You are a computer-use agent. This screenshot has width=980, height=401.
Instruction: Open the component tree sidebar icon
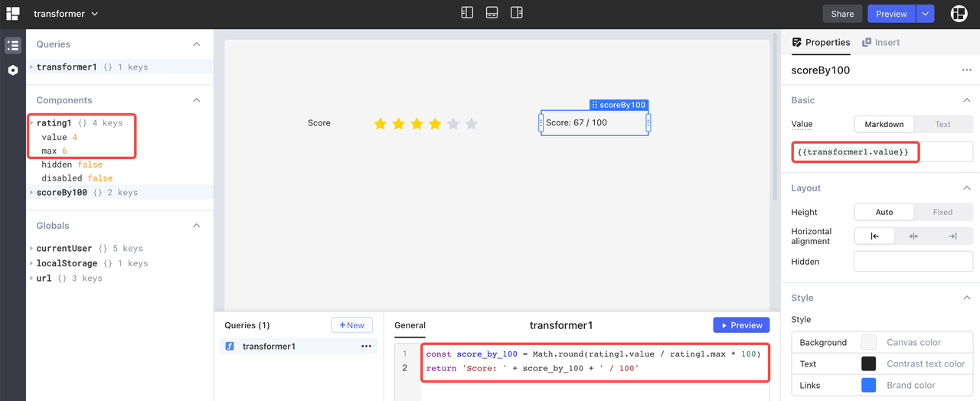pos(13,45)
